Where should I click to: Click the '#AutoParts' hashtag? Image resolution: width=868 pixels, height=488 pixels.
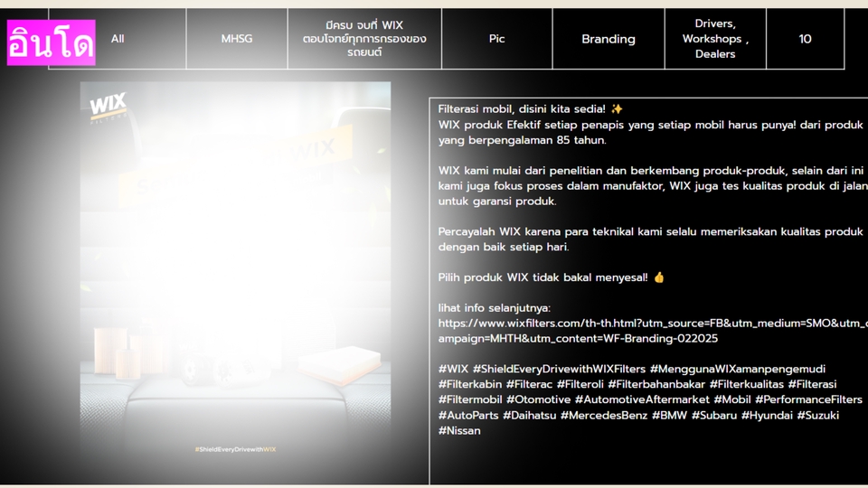tap(468, 416)
